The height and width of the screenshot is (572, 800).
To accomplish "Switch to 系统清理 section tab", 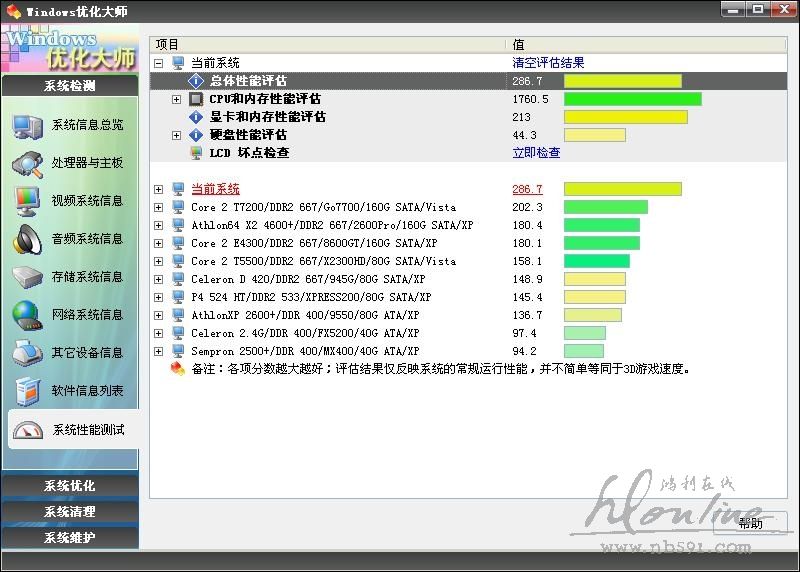I will coord(69,512).
